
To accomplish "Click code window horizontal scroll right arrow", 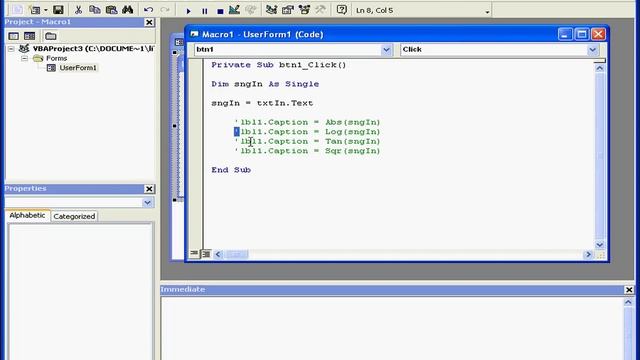I will [x=588, y=254].
